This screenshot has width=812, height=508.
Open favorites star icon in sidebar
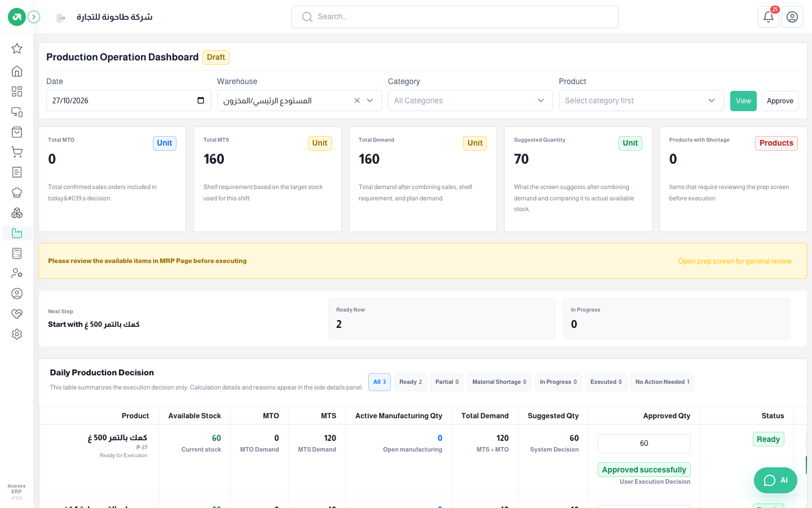point(17,49)
